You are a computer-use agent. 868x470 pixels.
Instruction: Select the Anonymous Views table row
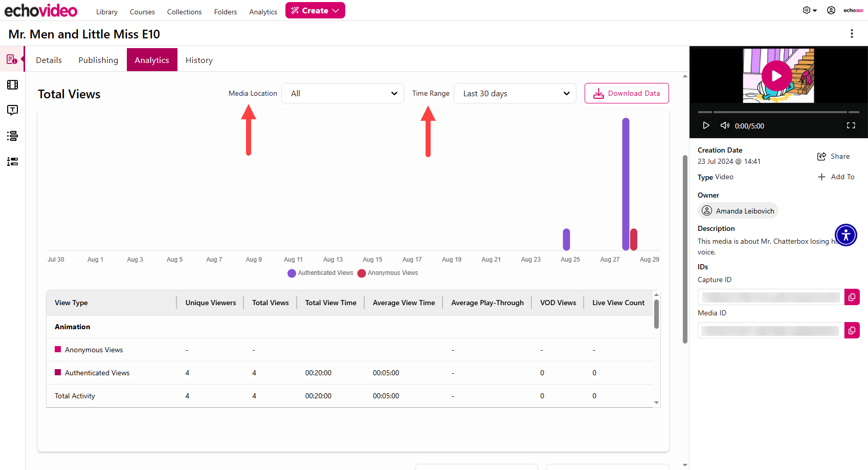[x=350, y=350]
